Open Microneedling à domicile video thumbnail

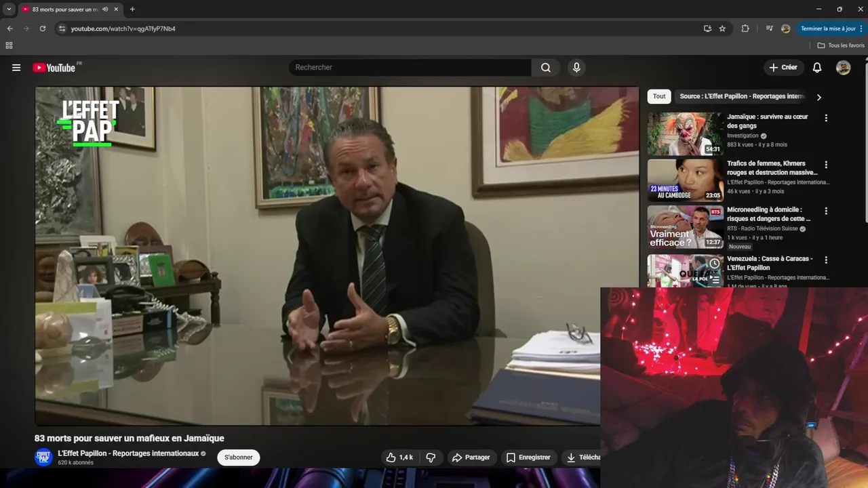click(685, 227)
